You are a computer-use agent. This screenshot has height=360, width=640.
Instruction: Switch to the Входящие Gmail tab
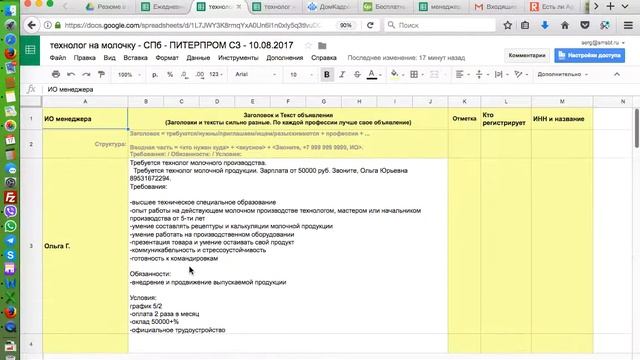[x=496, y=7]
